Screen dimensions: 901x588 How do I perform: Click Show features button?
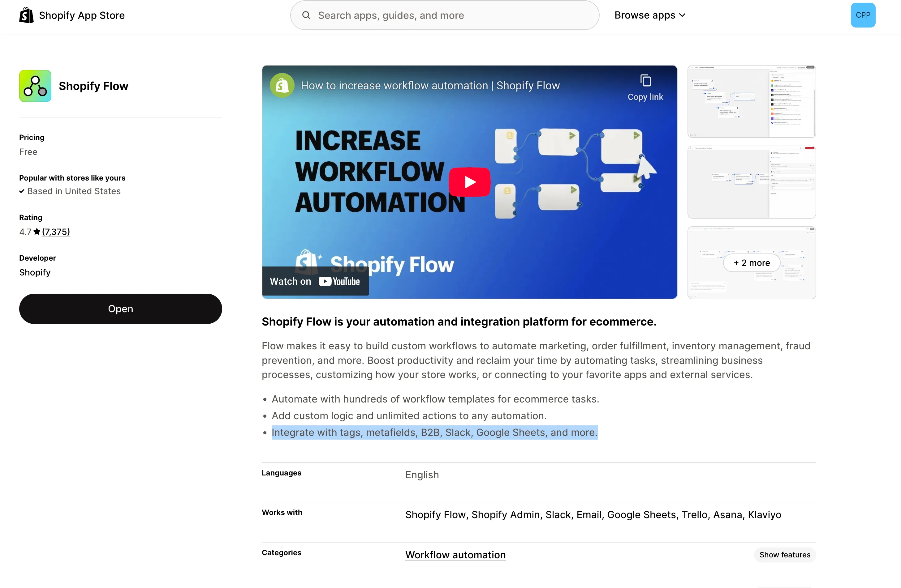[785, 554]
